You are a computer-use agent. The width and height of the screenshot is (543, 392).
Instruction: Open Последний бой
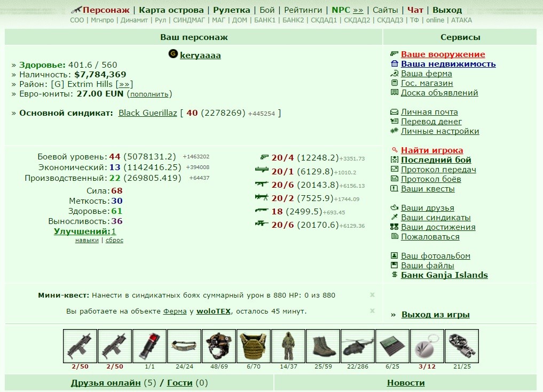tap(436, 160)
